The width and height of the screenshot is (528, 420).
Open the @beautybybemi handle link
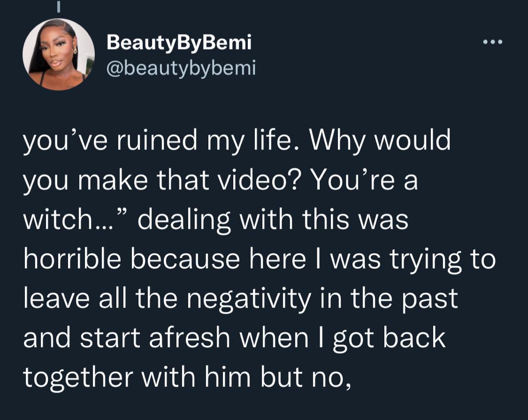[x=181, y=68]
